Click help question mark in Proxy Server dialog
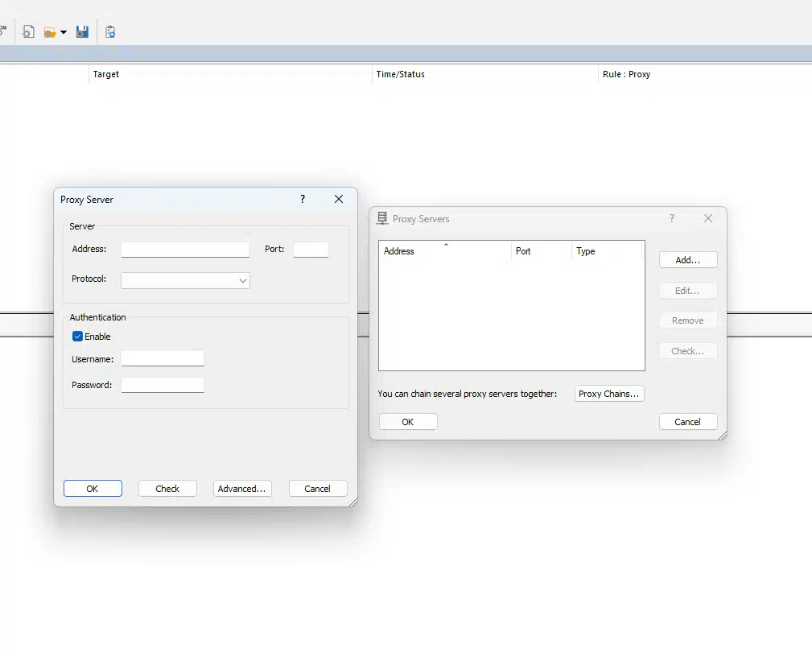812x649 pixels. (x=303, y=199)
